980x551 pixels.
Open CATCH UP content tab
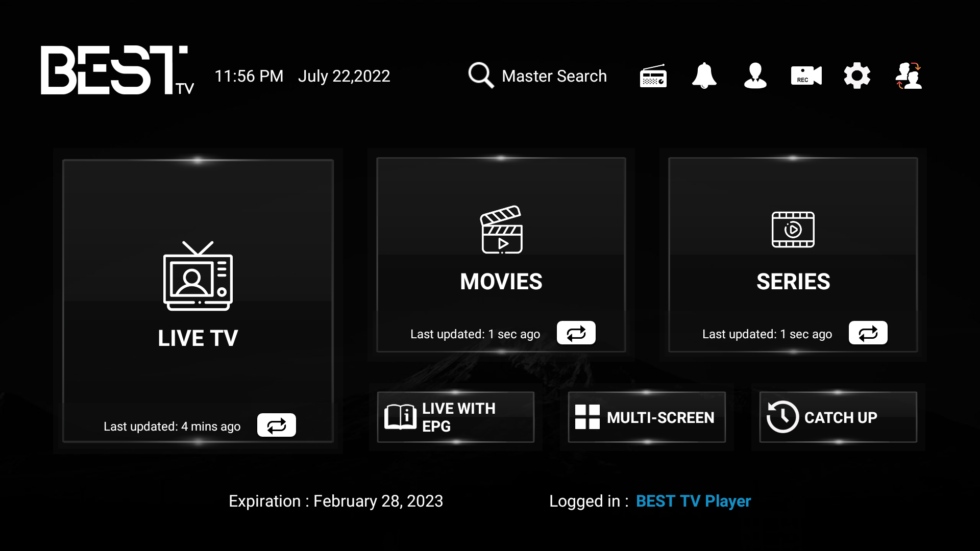(837, 417)
